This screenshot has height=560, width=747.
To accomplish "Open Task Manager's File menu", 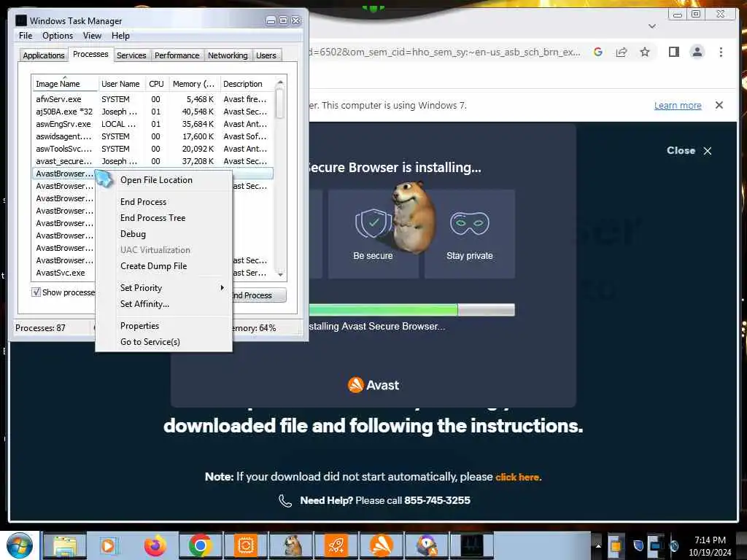I will click(26, 36).
